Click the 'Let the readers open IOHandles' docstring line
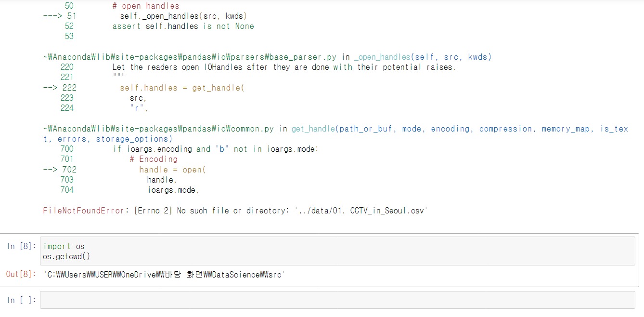 pyautogui.click(x=284, y=67)
